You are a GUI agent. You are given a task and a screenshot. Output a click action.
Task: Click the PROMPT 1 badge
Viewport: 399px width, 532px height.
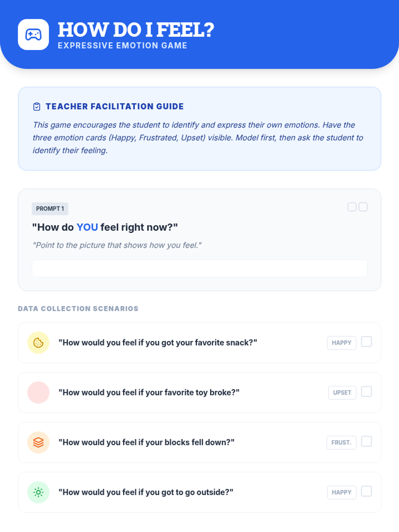[x=50, y=209]
